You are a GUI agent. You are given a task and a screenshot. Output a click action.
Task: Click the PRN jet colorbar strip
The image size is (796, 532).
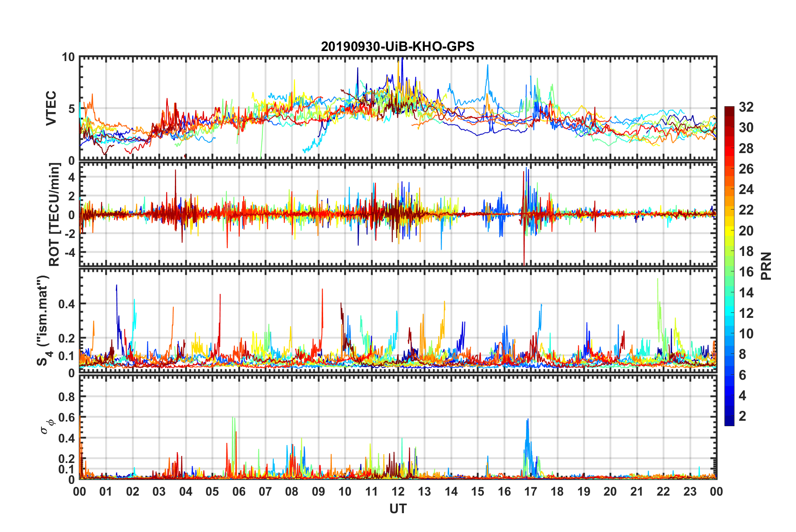pyautogui.click(x=729, y=266)
